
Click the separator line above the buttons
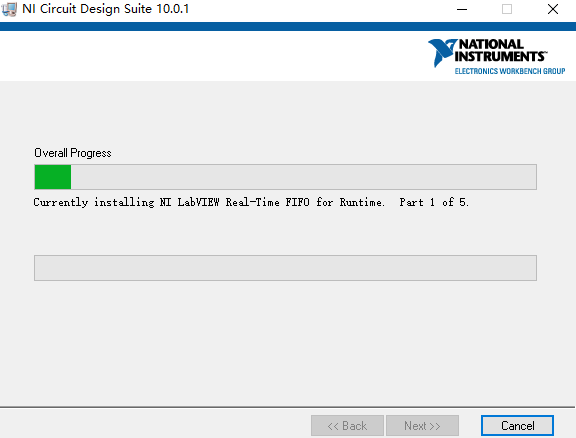click(287, 407)
